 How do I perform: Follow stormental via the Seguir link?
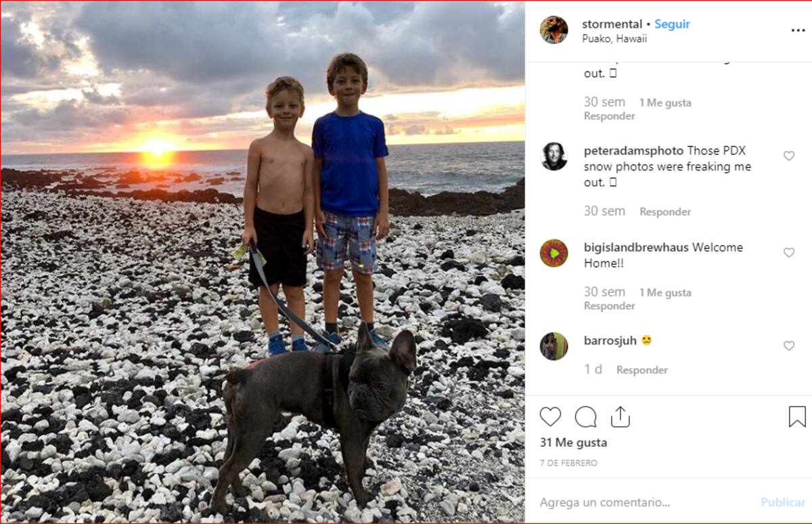click(x=672, y=24)
